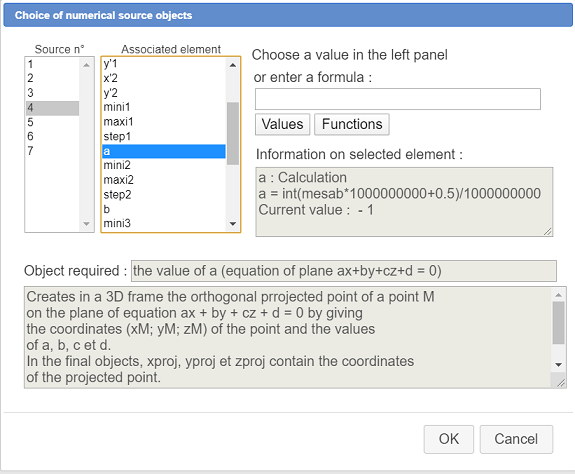Click the Associated element scrollbar thumb
575x474 pixels.
[233, 133]
